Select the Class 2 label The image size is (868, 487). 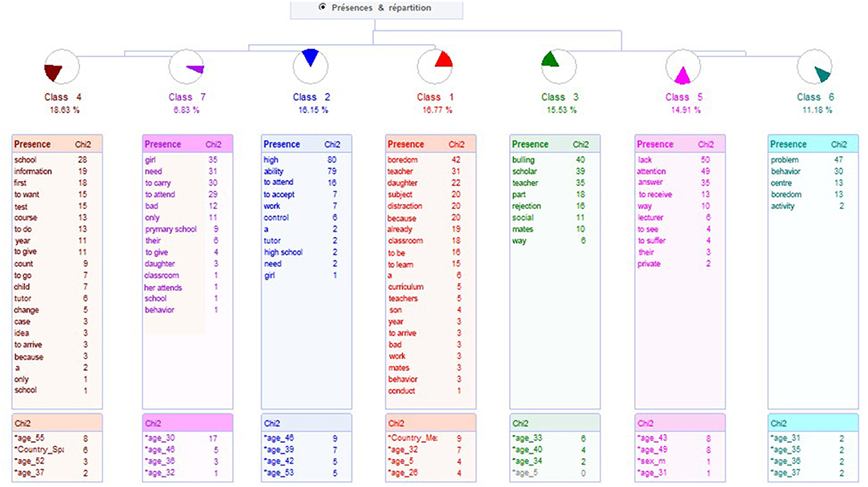tap(311, 97)
